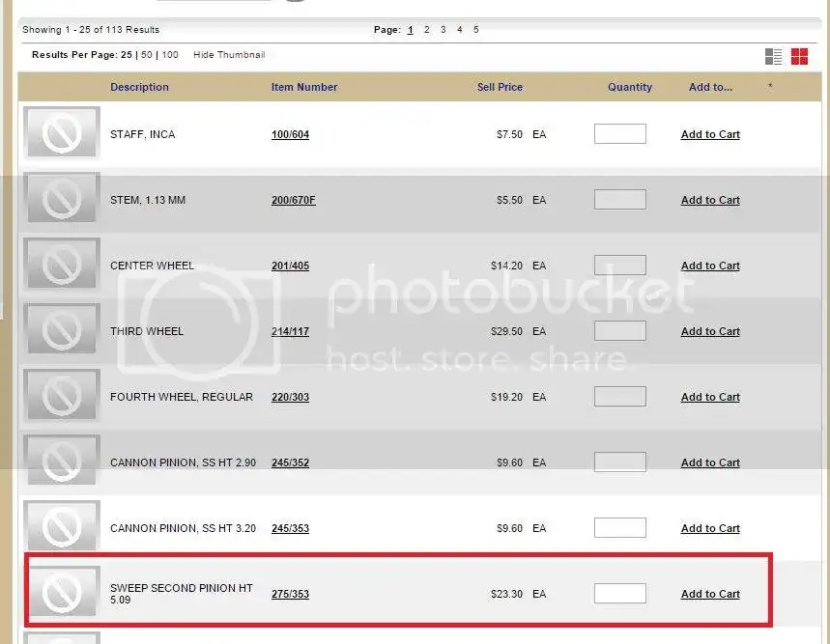830x644 pixels.
Task: Add CANNON PINION SS HT 3.20 to cart
Action: (710, 528)
